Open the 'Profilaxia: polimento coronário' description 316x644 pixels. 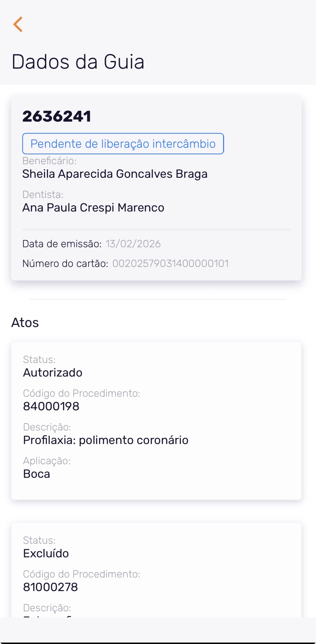click(106, 440)
